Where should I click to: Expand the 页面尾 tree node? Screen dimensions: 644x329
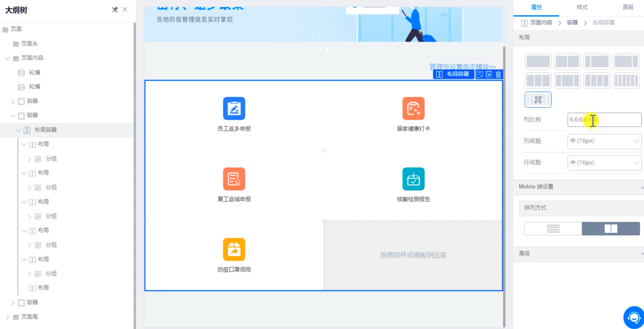point(8,317)
